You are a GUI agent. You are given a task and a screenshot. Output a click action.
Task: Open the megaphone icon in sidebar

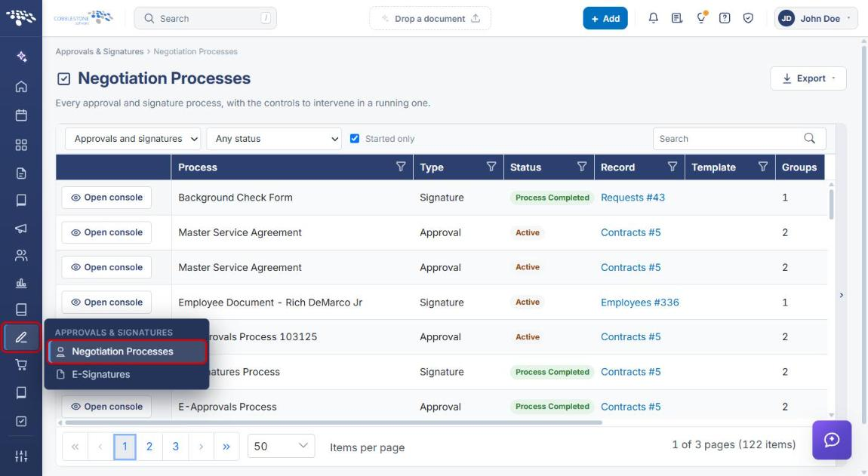(21, 228)
